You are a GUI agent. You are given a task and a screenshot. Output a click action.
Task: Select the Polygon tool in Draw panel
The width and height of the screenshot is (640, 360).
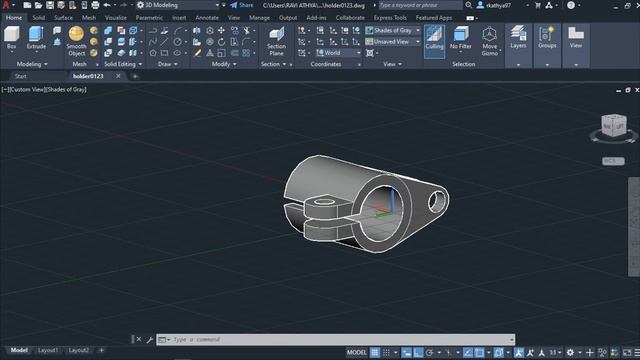tap(153, 53)
